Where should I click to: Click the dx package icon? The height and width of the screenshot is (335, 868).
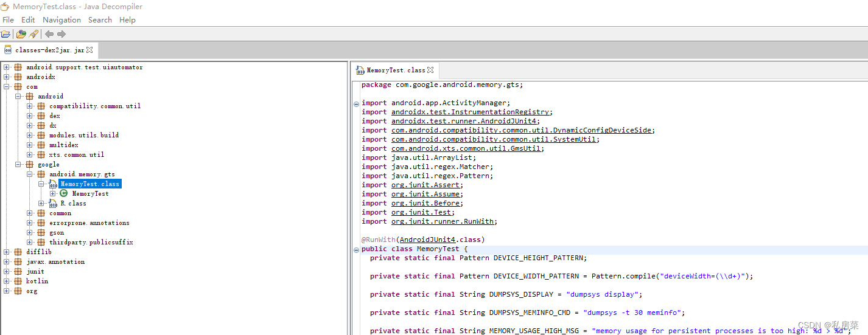click(x=41, y=125)
